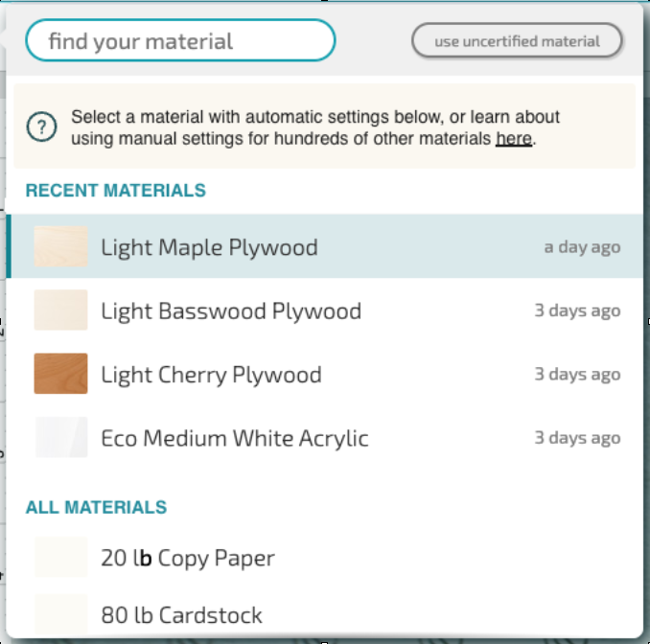Open the 'here' manual settings link
The image size is (650, 644).
coord(513,139)
